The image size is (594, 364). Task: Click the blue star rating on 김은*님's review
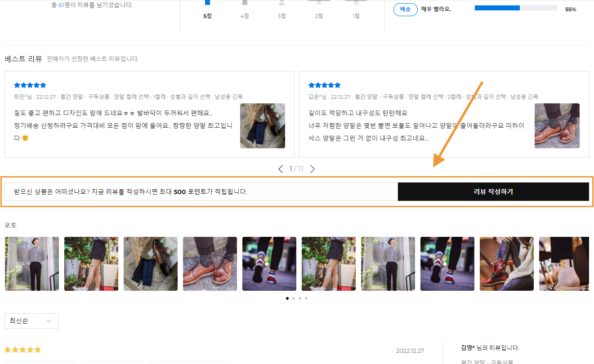pyautogui.click(x=325, y=85)
